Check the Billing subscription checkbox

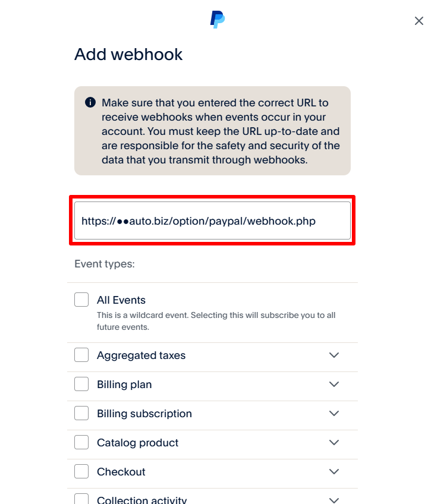(81, 414)
